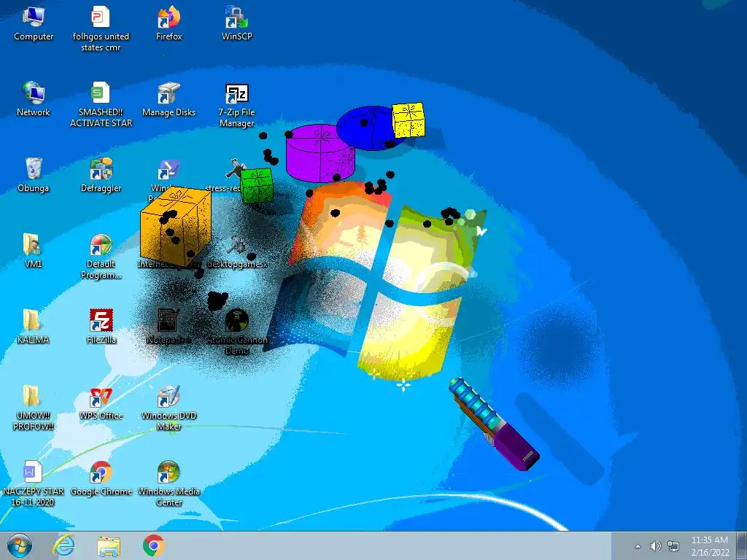Open the VM1 folder
This screenshot has height=560, width=747.
coord(32,251)
